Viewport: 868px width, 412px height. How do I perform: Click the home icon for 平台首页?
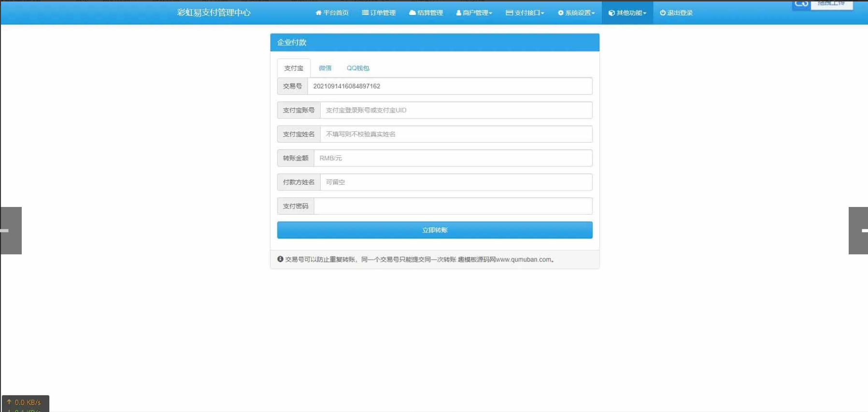pos(318,13)
